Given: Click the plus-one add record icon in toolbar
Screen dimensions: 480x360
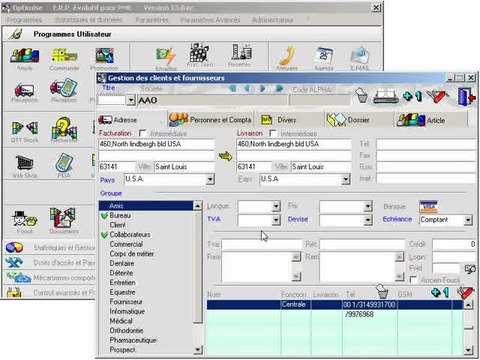Looking at the screenshot, I should tap(412, 96).
